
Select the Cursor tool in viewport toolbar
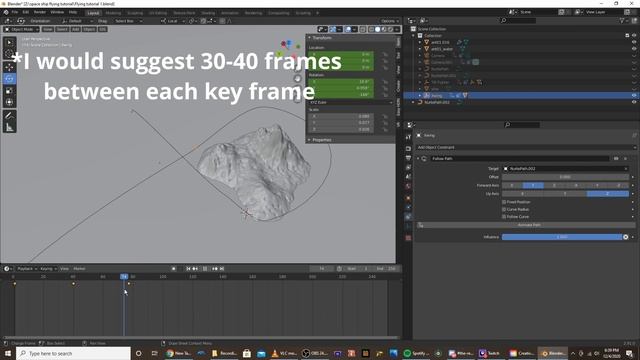click(9, 54)
